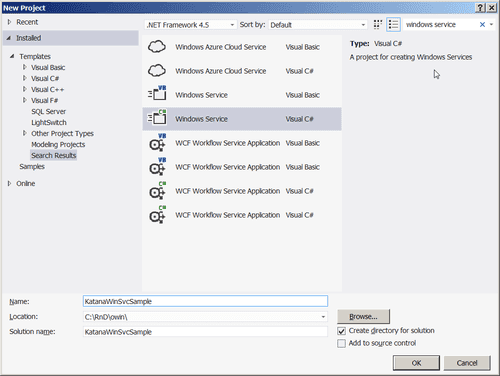Open the .NET Framework 4.5 dropdown
The height and width of the screenshot is (376, 500).
[x=191, y=25]
